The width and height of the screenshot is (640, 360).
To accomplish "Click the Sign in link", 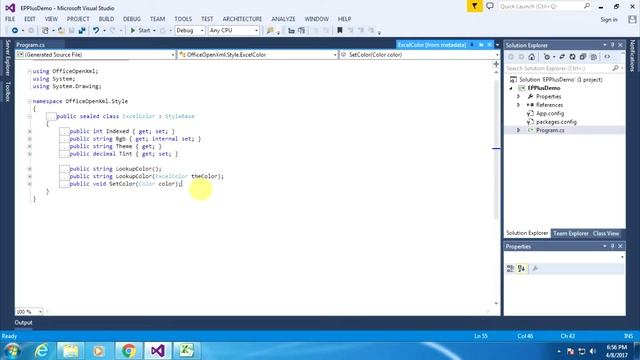I will tap(609, 19).
